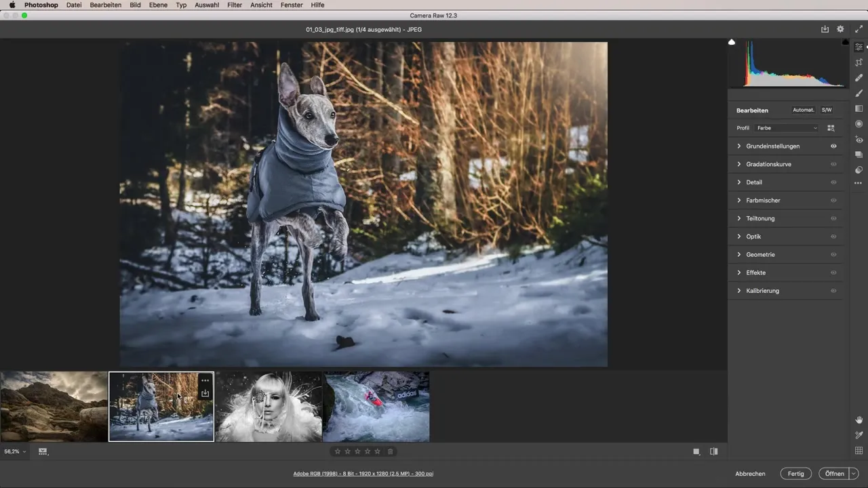Image resolution: width=868 pixels, height=488 pixels.
Task: Toggle Teiltonung visibility eye
Action: coord(833,218)
